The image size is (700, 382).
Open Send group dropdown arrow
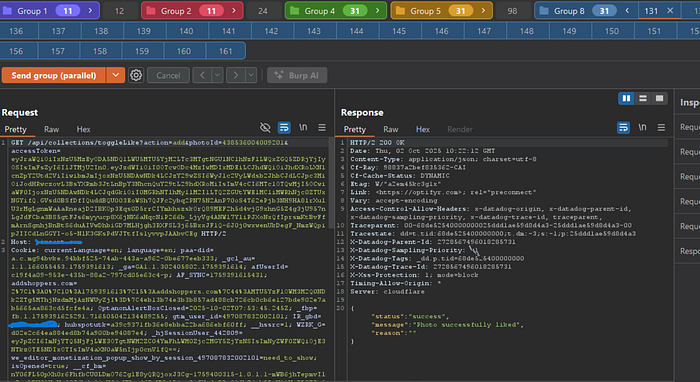coord(116,75)
